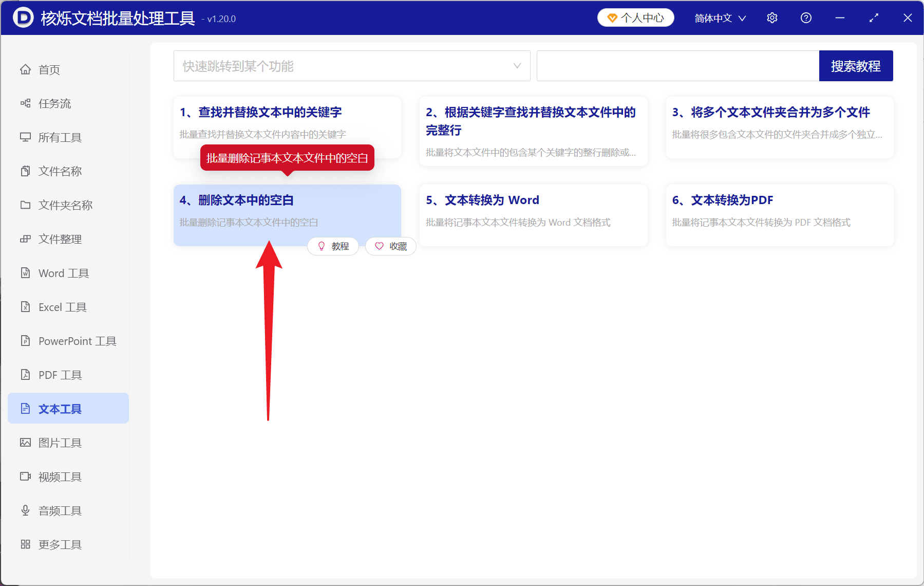Screen dimensions: 924x586
Task: Expand the 快速跳转到某个功能 dropdown
Action: tap(351, 66)
